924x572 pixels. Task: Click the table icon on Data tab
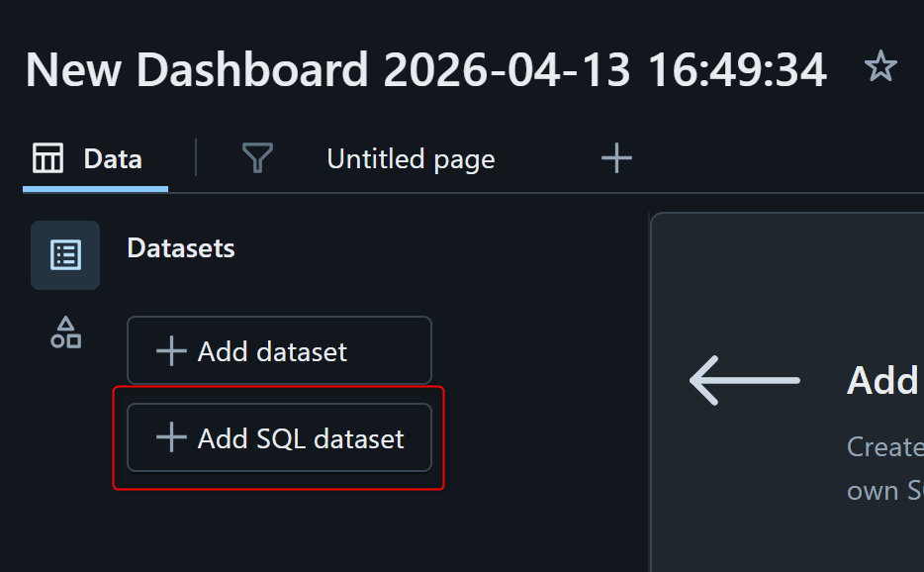click(x=48, y=158)
